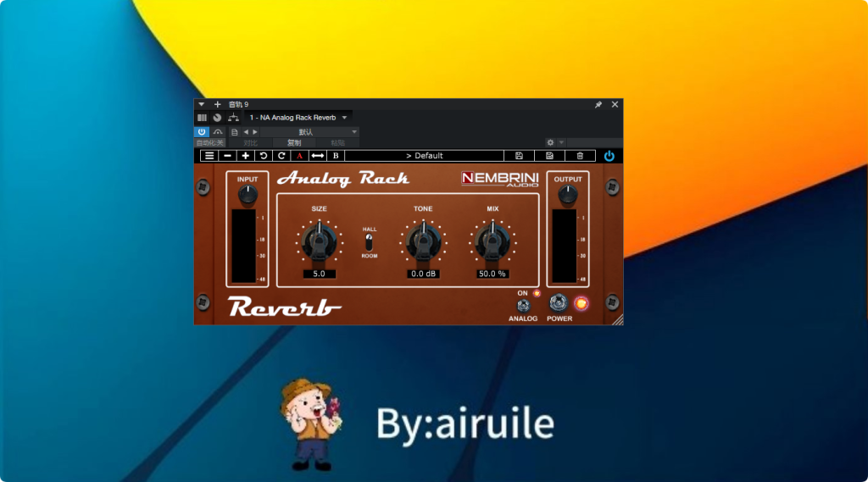Image resolution: width=868 pixels, height=482 pixels.
Task: Open the Default preset selector
Action: pos(425,156)
